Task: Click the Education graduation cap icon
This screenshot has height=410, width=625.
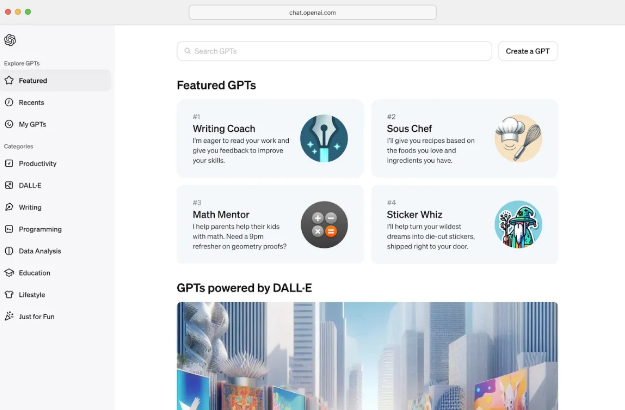Action: click(9, 273)
